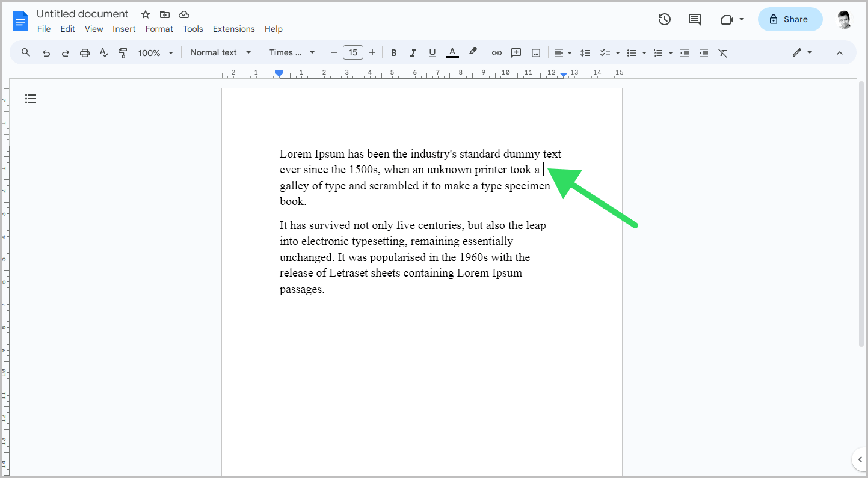Clear all text formatting
The width and height of the screenshot is (868, 478).
(722, 52)
